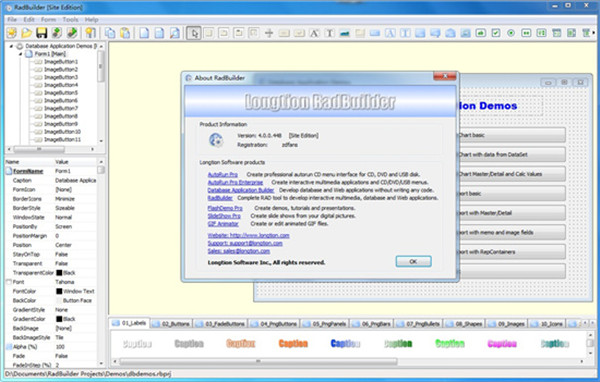Select the arrow pointer tool
This screenshot has height=382, width=600.
pos(194,33)
